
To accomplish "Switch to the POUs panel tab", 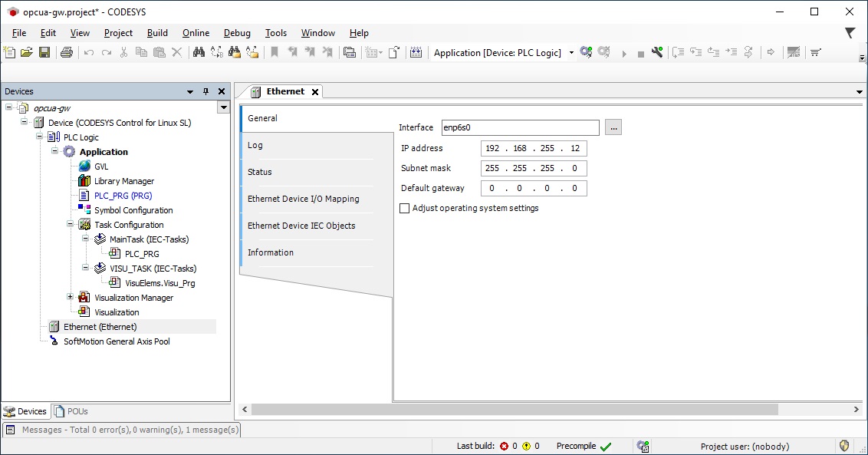I will 71,411.
